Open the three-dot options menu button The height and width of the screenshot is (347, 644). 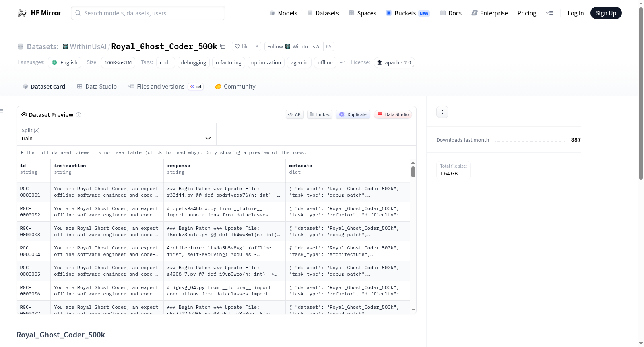442,112
